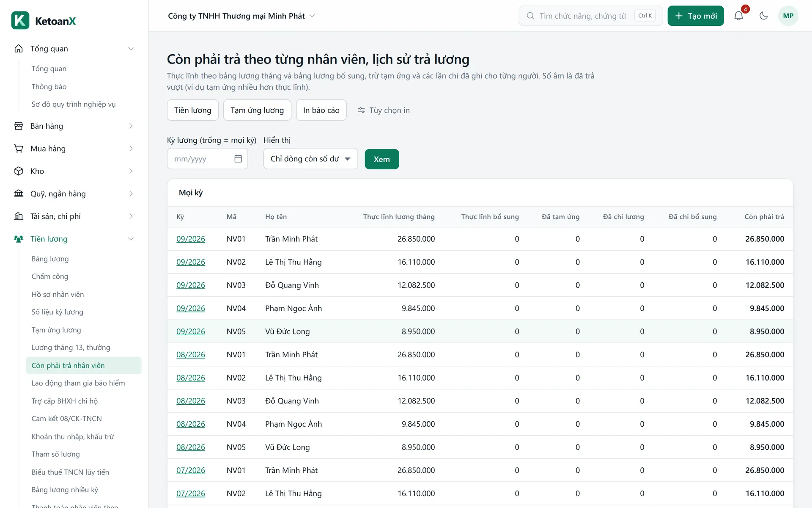Open company selector Minh Phát dropdown
This screenshot has width=812, height=508.
click(241, 16)
